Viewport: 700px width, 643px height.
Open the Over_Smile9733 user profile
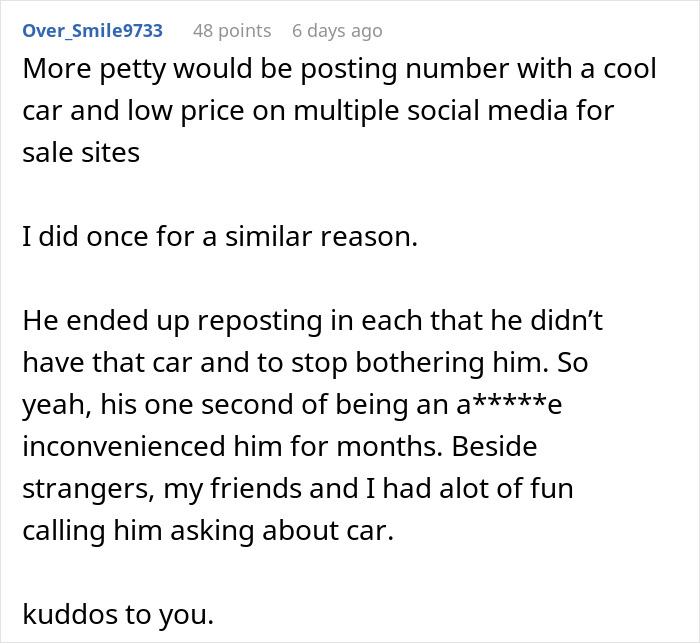point(91,31)
